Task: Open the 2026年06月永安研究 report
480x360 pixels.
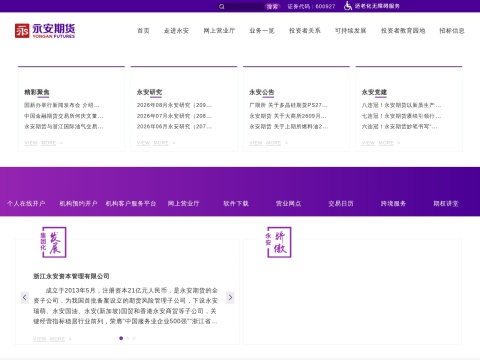Action: pyautogui.click(x=174, y=126)
